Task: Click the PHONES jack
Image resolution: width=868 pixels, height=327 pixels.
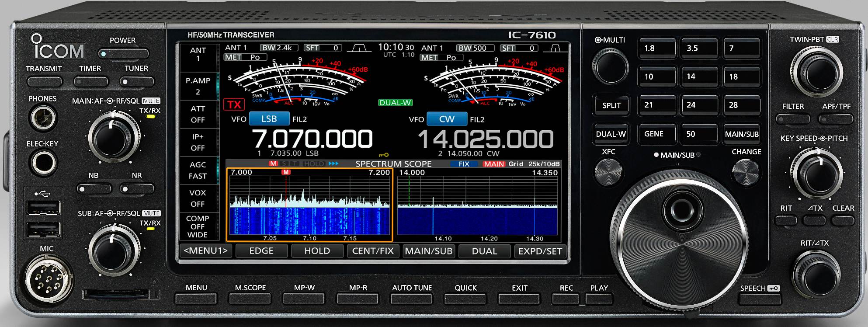Action: [42, 118]
